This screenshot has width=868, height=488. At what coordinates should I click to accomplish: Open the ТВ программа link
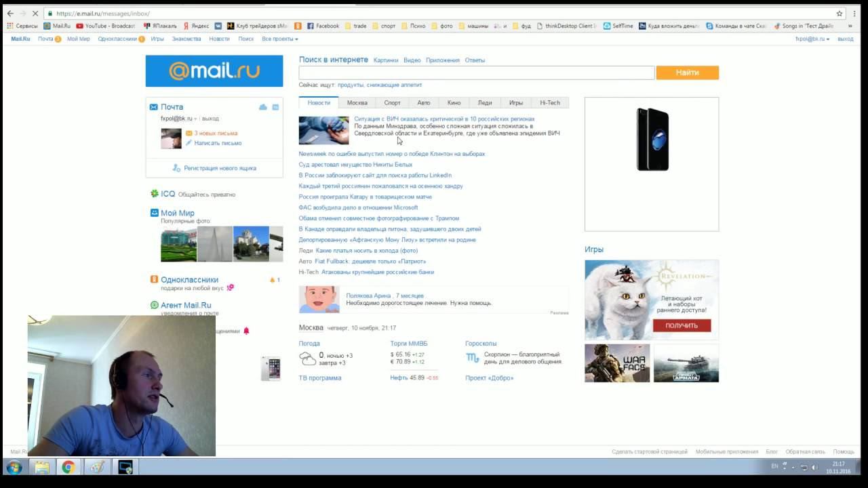click(320, 378)
